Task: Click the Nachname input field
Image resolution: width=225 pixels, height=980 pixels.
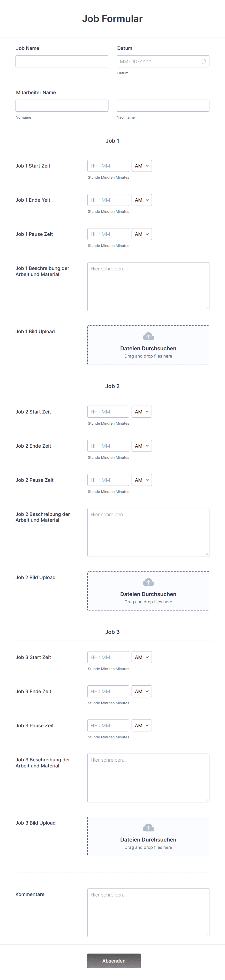Action: coord(162,105)
